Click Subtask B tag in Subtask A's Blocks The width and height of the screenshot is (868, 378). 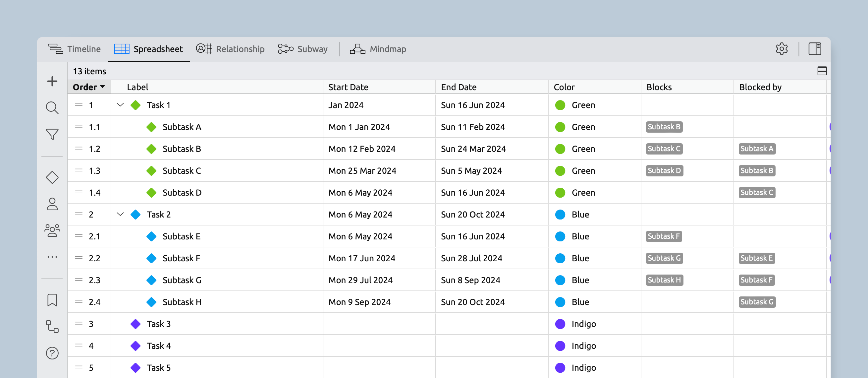(664, 127)
